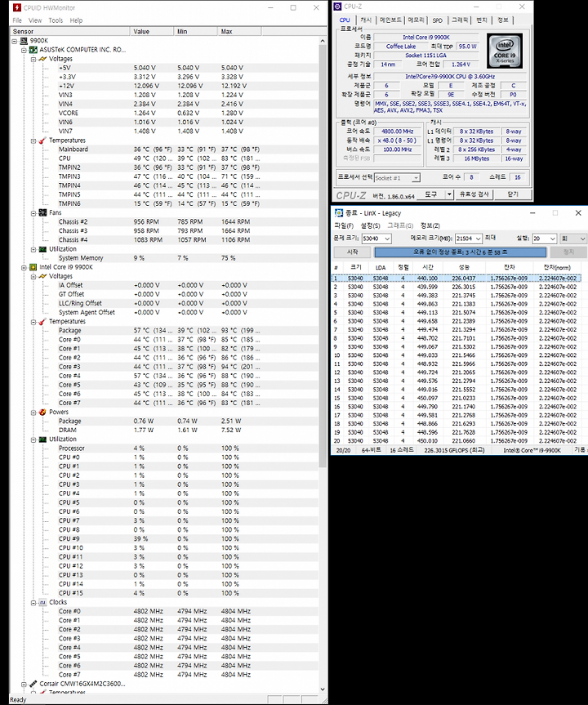Viewport: 588px width, 705px height.
Task: Select the Corsair memory module icon
Action: pos(33,684)
